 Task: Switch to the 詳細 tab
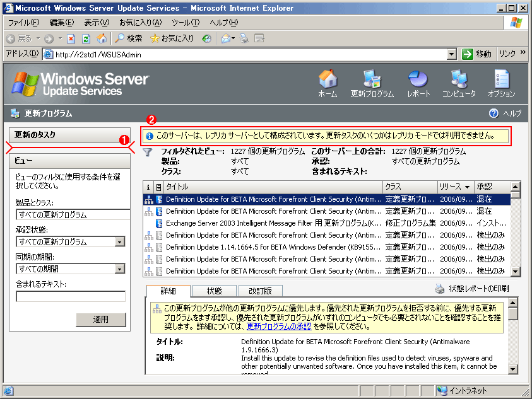coord(168,291)
